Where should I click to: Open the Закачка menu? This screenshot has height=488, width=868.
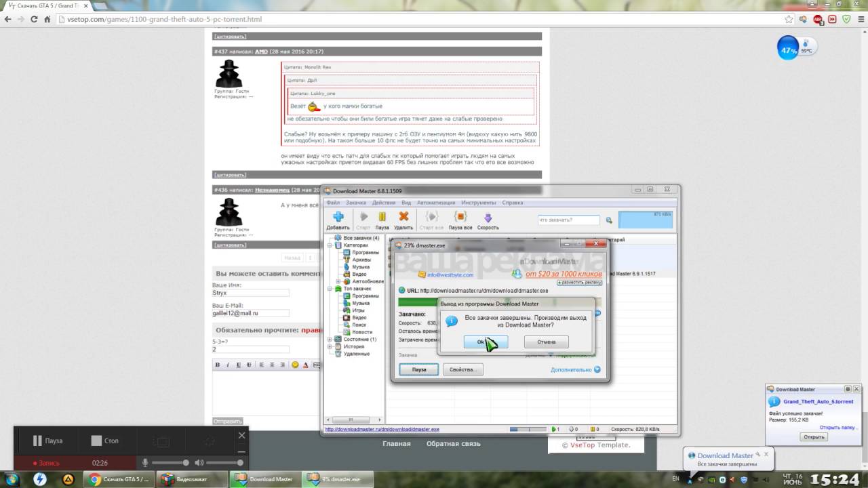click(356, 203)
